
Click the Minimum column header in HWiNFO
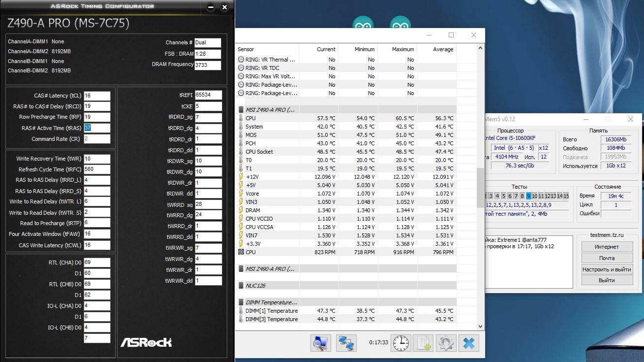click(358, 49)
